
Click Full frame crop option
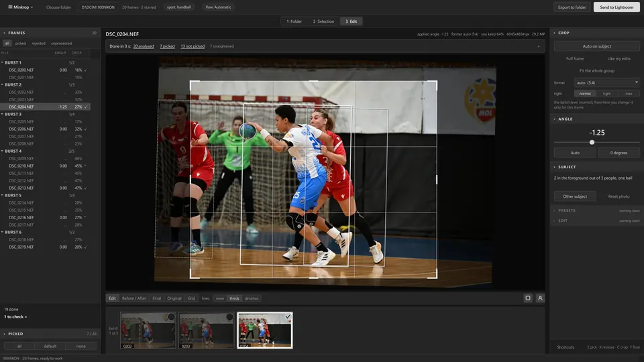coord(575,59)
